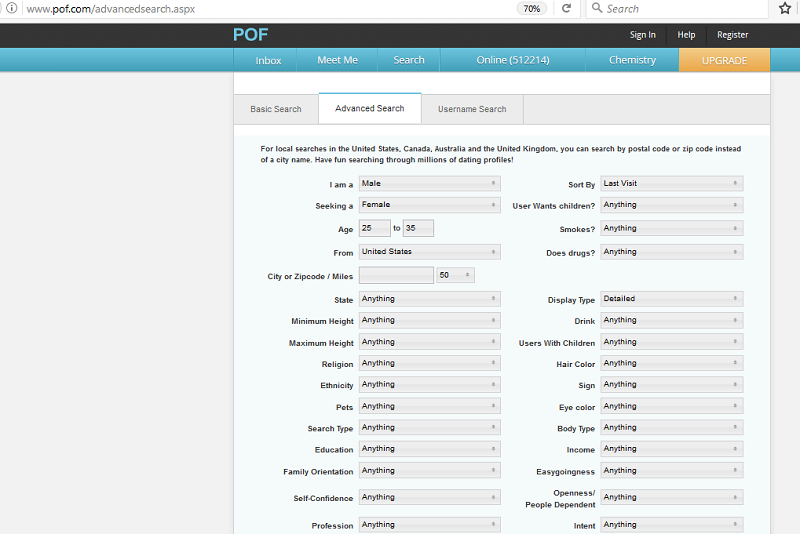Open the Eye color dropdown

[672, 406]
